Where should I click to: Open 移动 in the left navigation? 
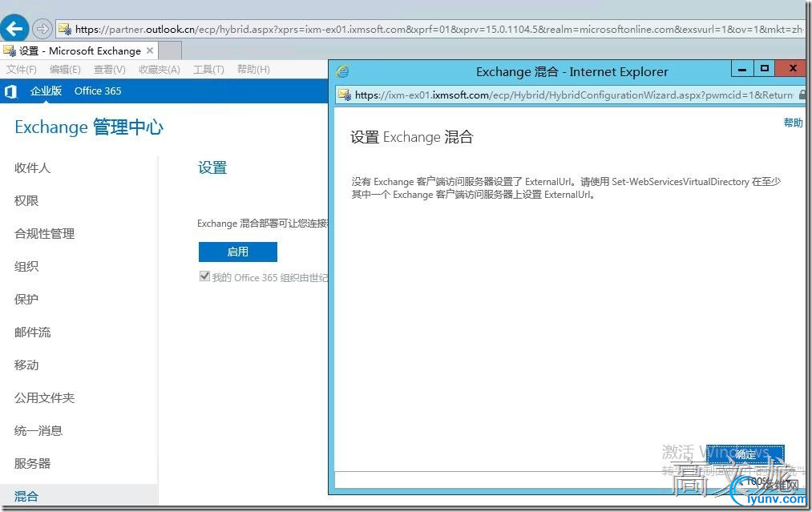point(26,365)
